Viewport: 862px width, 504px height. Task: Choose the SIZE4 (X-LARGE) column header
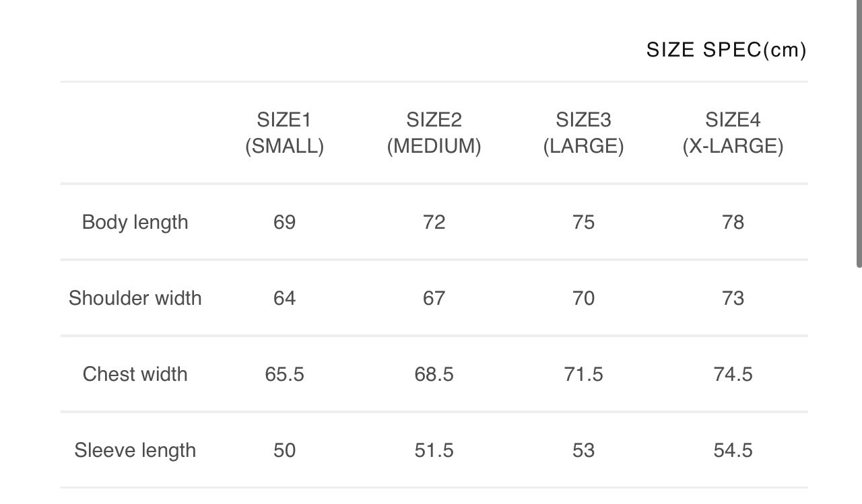click(733, 133)
